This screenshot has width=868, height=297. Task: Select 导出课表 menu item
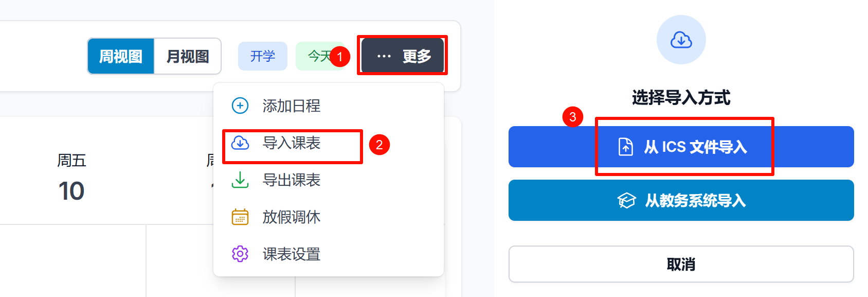[x=292, y=180]
